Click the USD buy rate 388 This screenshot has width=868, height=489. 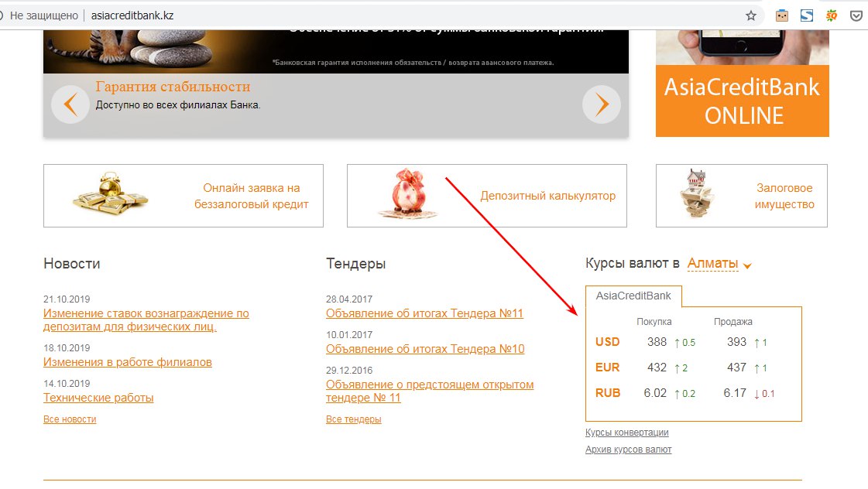click(657, 342)
